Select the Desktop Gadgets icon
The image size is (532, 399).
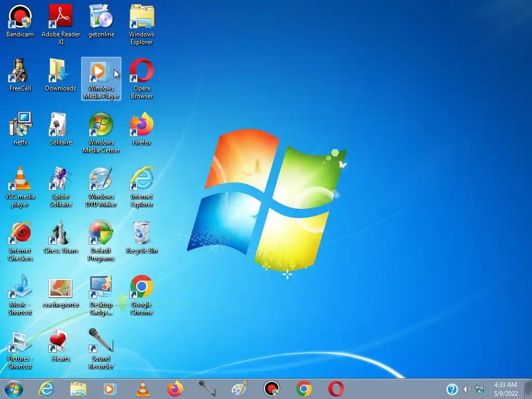tap(101, 295)
